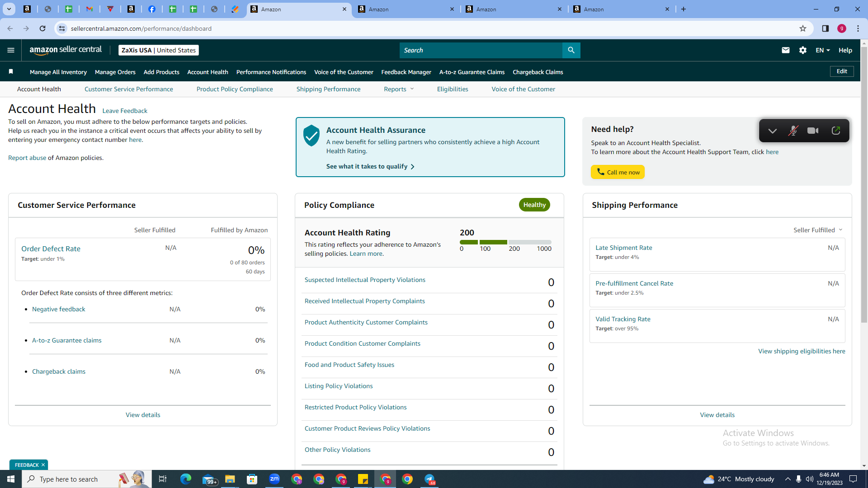Open the tab search dropdown arrow
This screenshot has height=488, width=868.
click(x=9, y=9)
